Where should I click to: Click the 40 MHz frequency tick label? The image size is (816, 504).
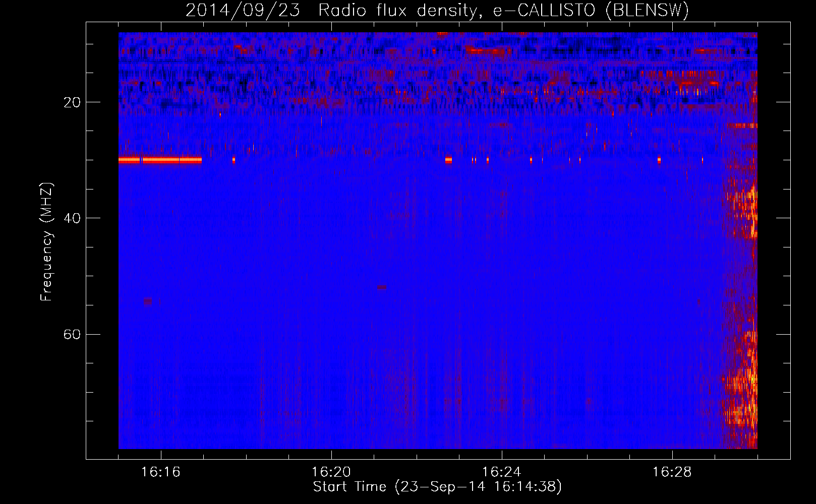(x=72, y=218)
